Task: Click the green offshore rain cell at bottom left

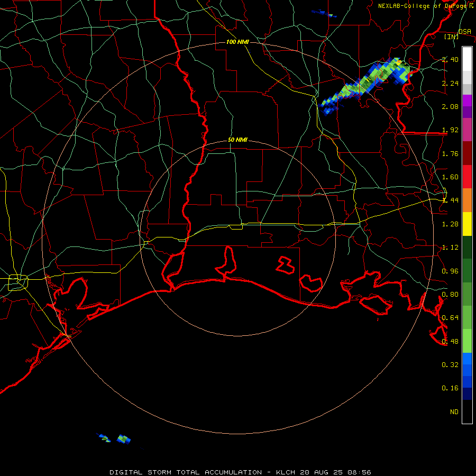Action: (124, 439)
